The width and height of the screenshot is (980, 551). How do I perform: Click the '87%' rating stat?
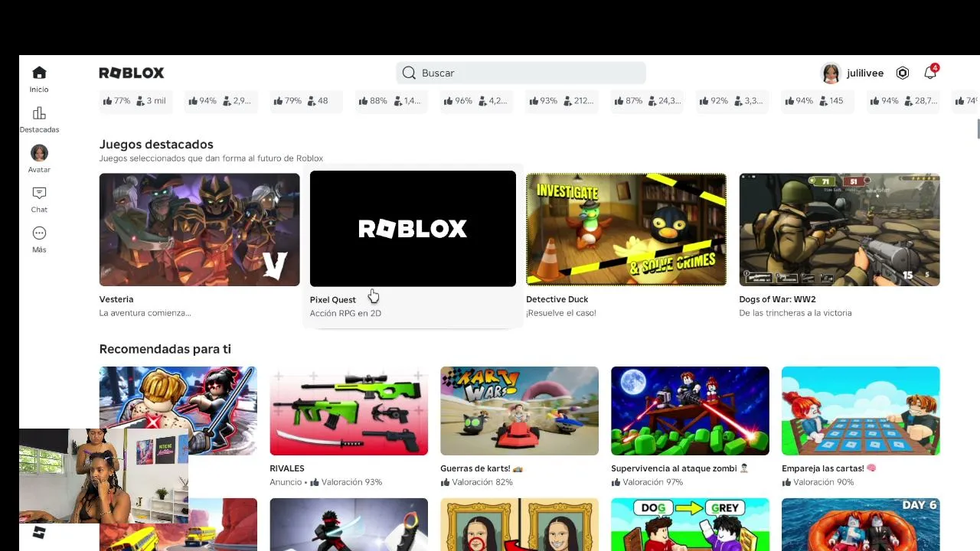tap(629, 101)
